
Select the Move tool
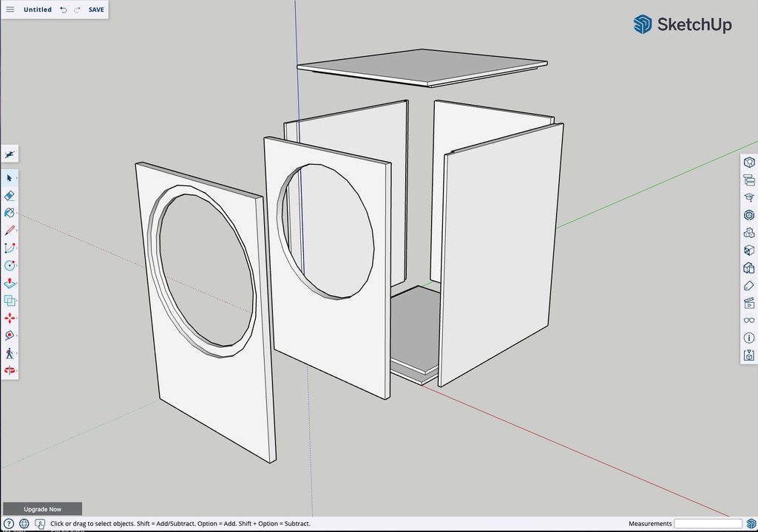10,318
